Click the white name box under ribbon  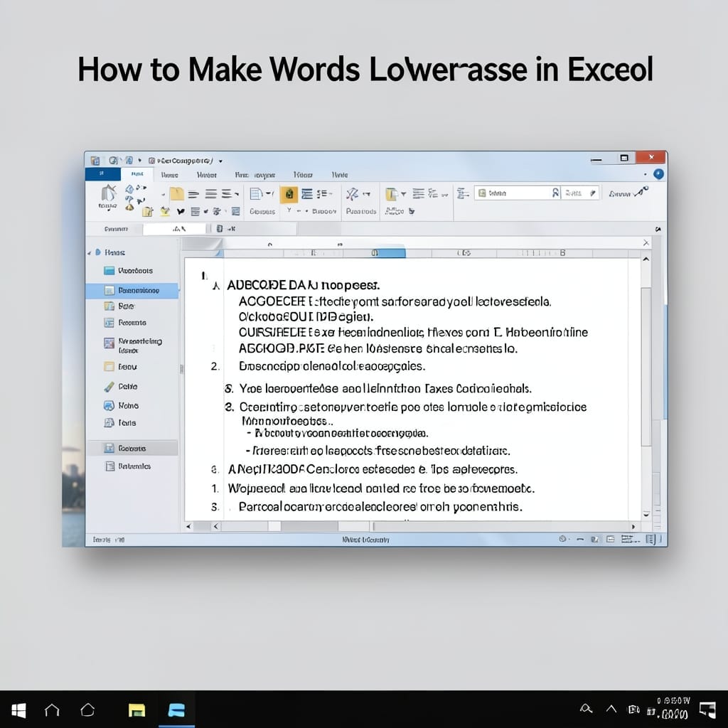(175, 228)
